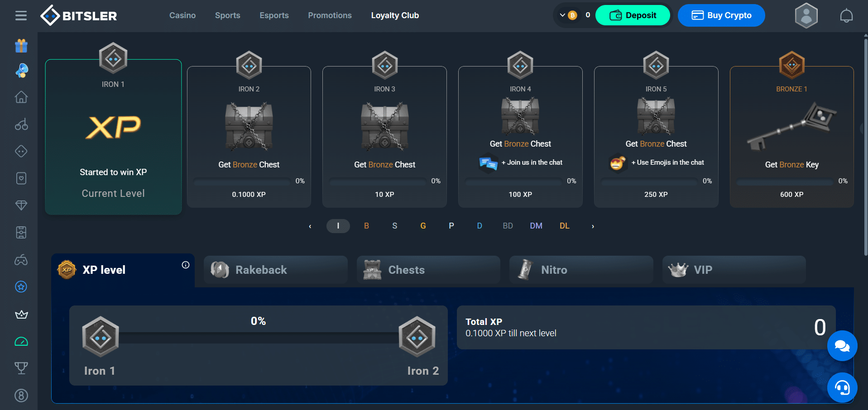This screenshot has height=410, width=868.
Task: Click the green Deposit button
Action: click(632, 15)
